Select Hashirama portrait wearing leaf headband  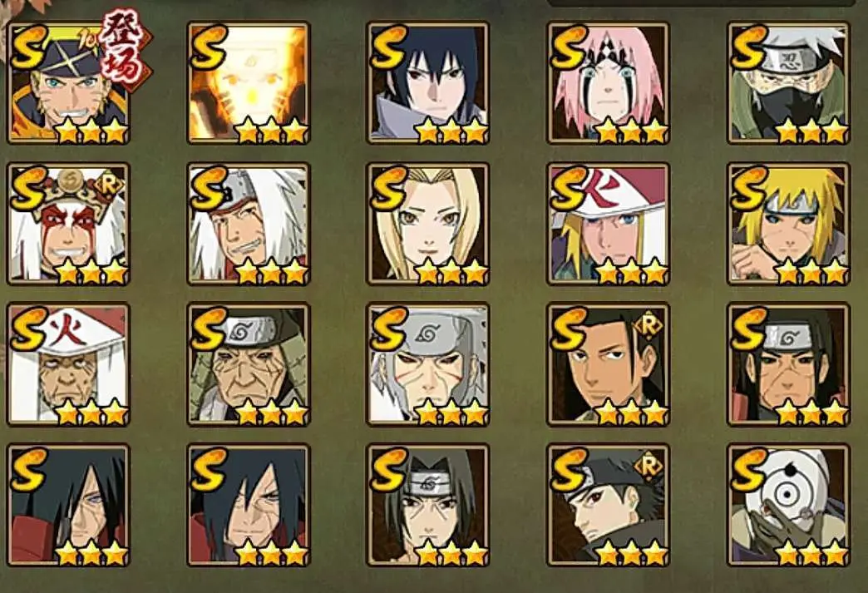788,364
